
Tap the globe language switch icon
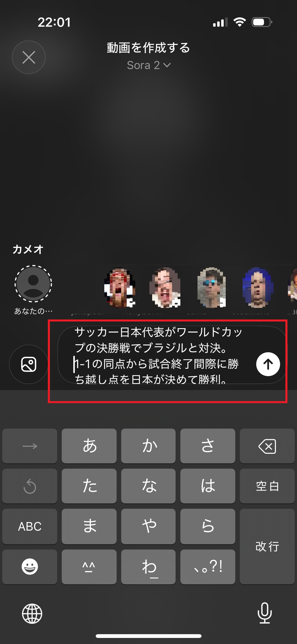point(32,614)
